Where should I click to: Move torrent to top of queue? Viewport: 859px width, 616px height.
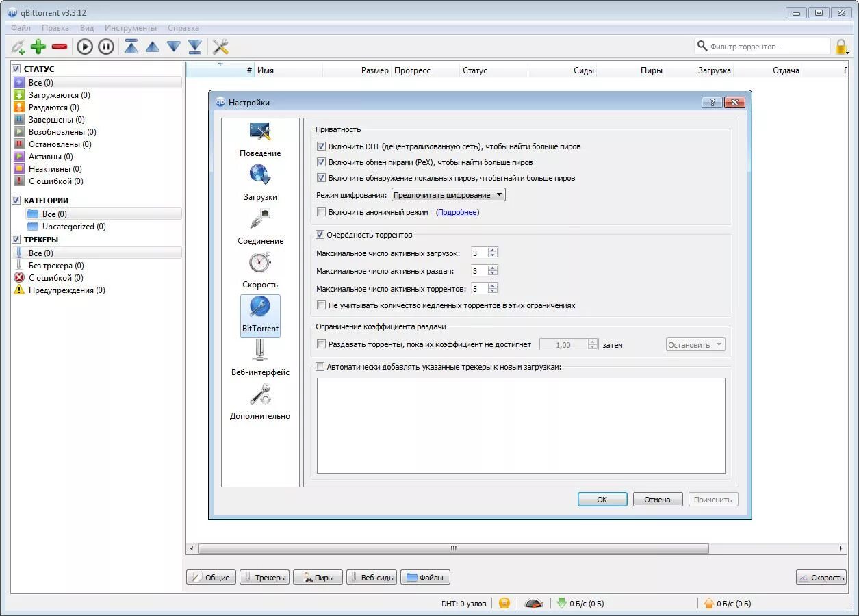(x=131, y=47)
